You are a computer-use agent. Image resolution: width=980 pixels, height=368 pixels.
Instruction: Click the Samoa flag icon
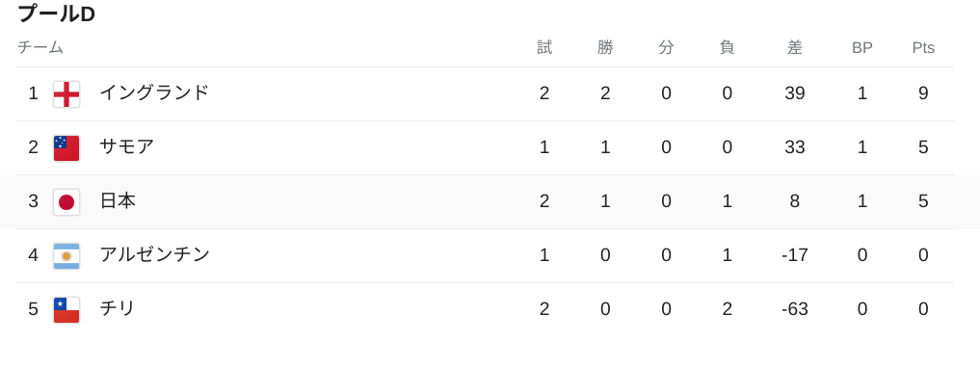pyautogui.click(x=66, y=148)
